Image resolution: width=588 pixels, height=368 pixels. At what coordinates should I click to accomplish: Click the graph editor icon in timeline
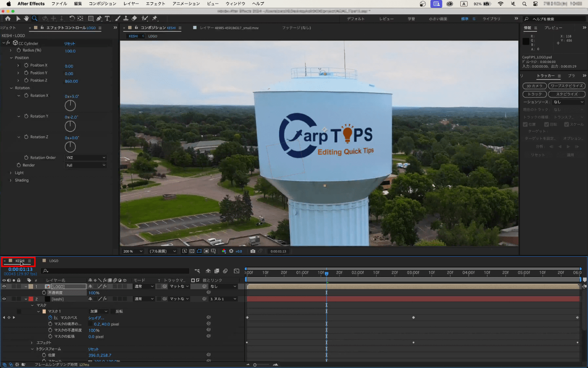237,271
